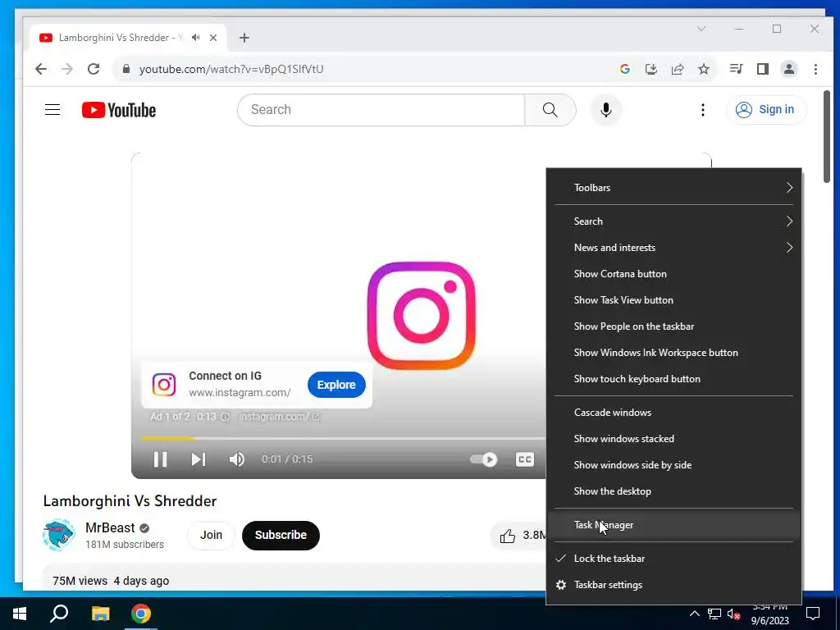Click the MrBeast channel avatar

point(58,535)
